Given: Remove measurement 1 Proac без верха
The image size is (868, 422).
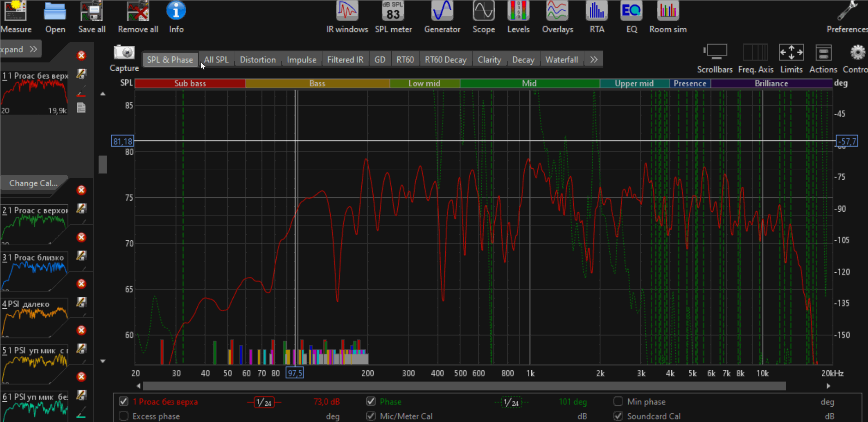Looking at the screenshot, I should (81, 55).
